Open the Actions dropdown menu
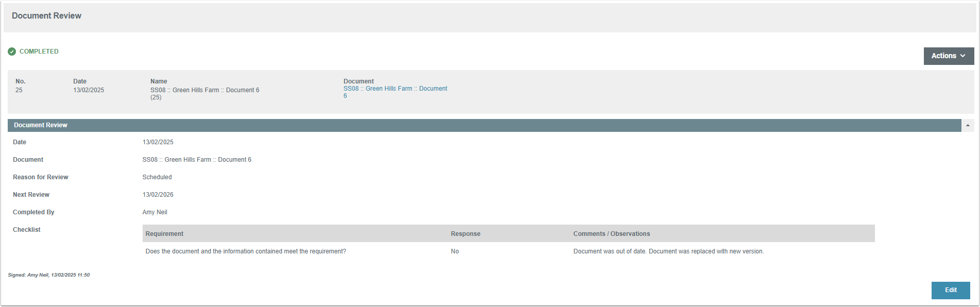The image size is (980, 307). point(948,56)
